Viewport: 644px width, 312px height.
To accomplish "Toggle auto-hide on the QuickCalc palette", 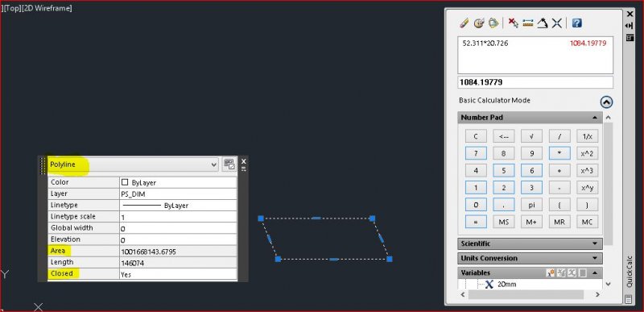I will point(630,26).
